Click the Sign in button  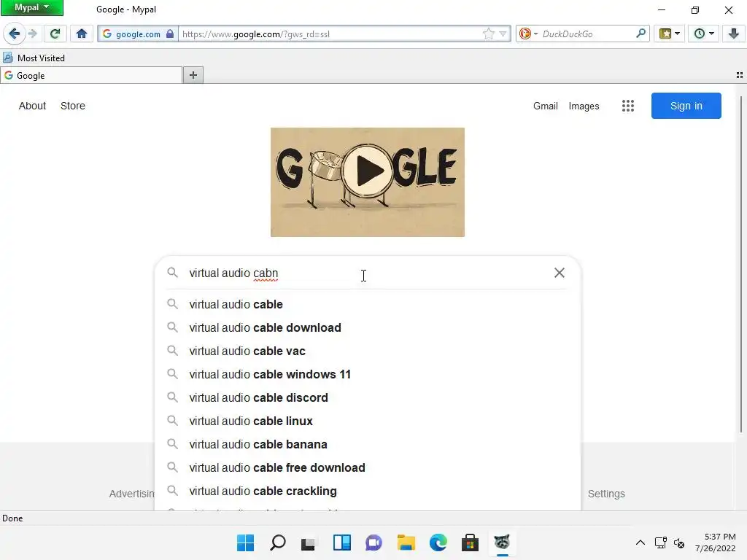click(x=686, y=106)
